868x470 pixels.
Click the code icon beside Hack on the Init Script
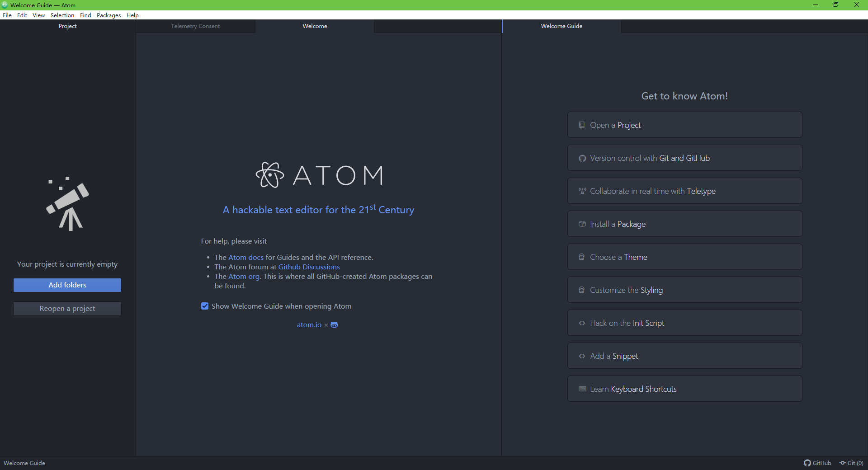(582, 323)
